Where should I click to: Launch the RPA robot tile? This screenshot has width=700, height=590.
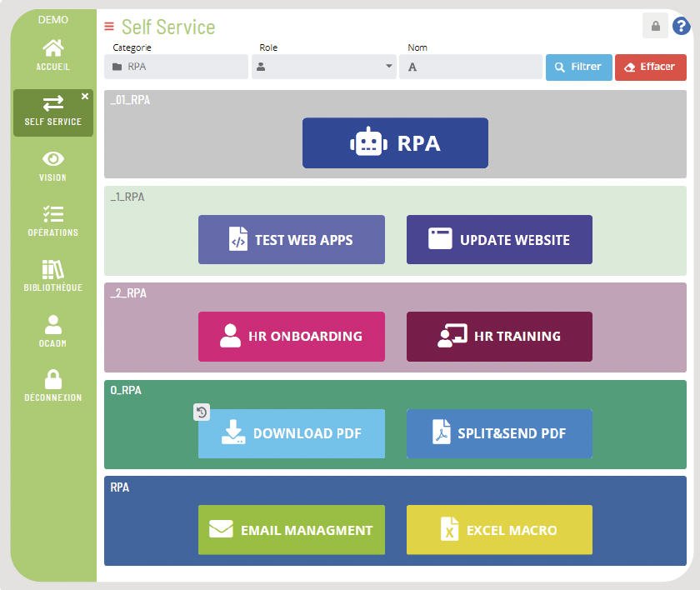(395, 142)
